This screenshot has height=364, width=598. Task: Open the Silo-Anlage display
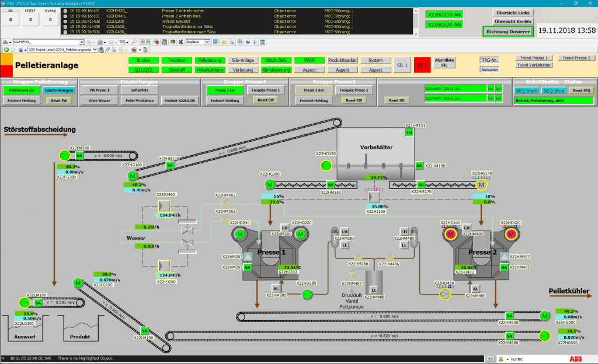(242, 60)
